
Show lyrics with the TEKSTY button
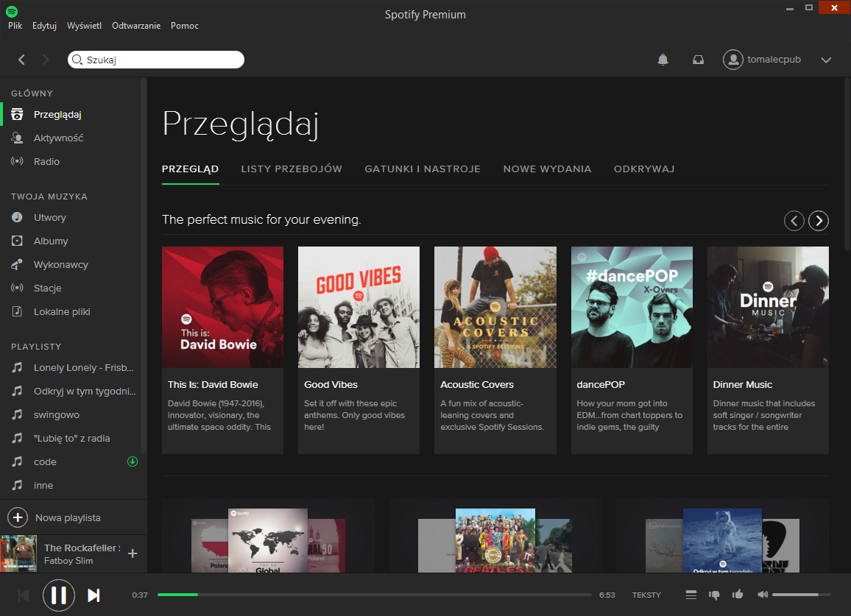pos(646,595)
